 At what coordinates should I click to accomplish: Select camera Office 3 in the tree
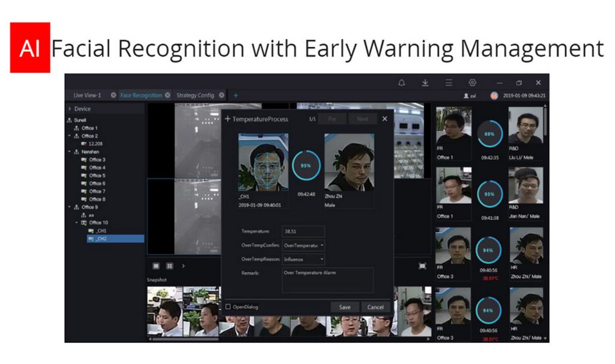(97, 160)
